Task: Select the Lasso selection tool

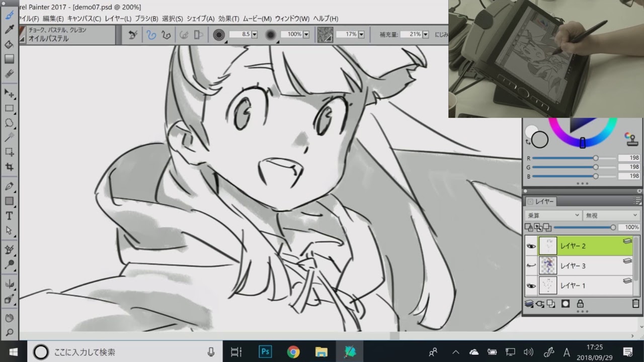Action: tap(10, 123)
